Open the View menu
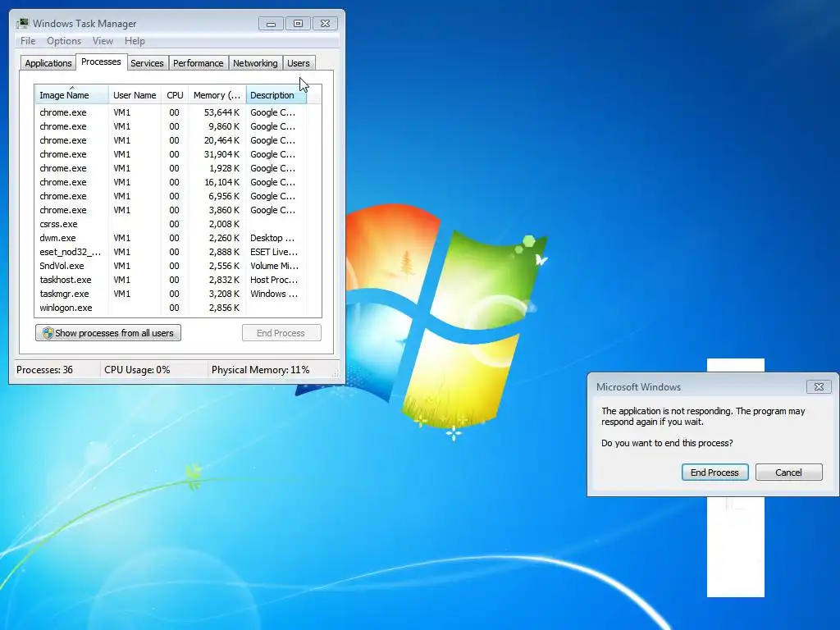 (103, 41)
